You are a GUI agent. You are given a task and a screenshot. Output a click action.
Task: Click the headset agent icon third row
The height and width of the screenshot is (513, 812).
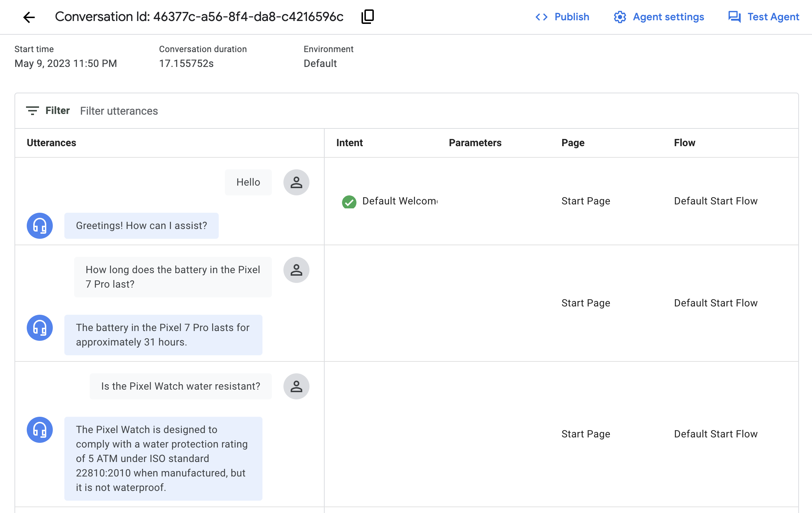[39, 430]
